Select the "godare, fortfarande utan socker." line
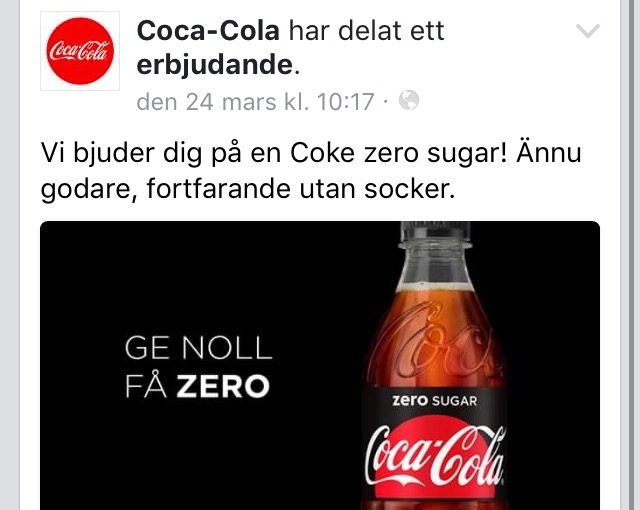 pos(248,189)
